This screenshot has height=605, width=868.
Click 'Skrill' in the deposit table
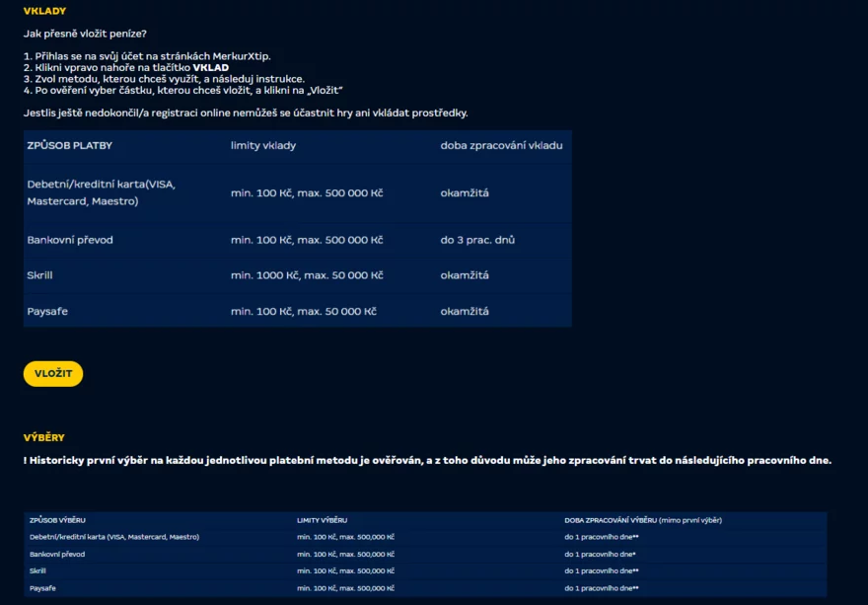pyautogui.click(x=39, y=275)
